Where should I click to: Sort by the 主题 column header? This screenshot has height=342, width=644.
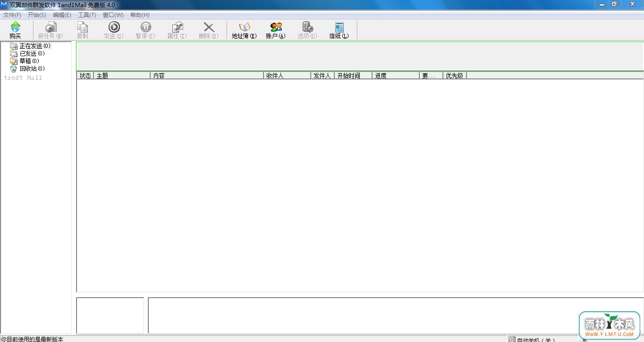click(x=122, y=76)
